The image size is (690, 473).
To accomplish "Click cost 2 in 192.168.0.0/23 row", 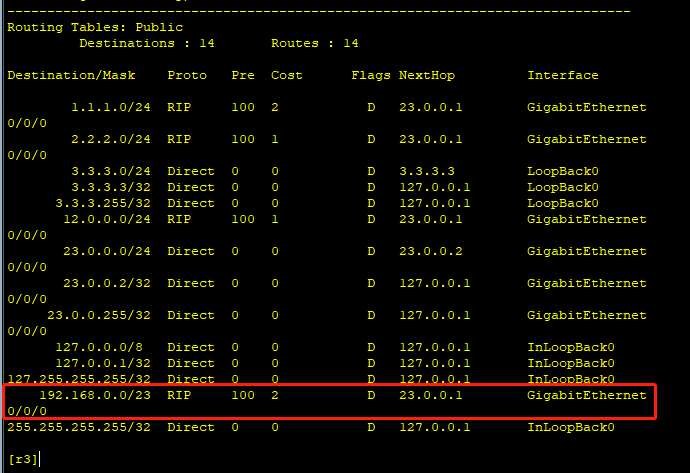I will point(275,395).
